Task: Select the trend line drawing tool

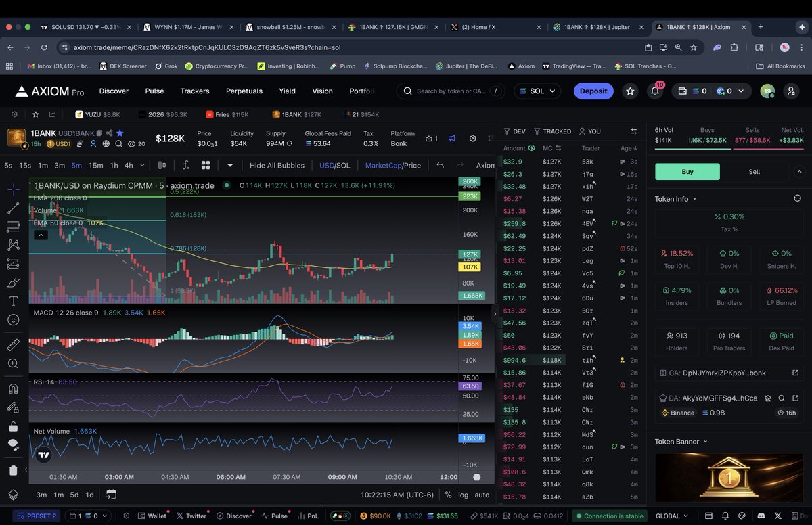Action: pyautogui.click(x=13, y=208)
